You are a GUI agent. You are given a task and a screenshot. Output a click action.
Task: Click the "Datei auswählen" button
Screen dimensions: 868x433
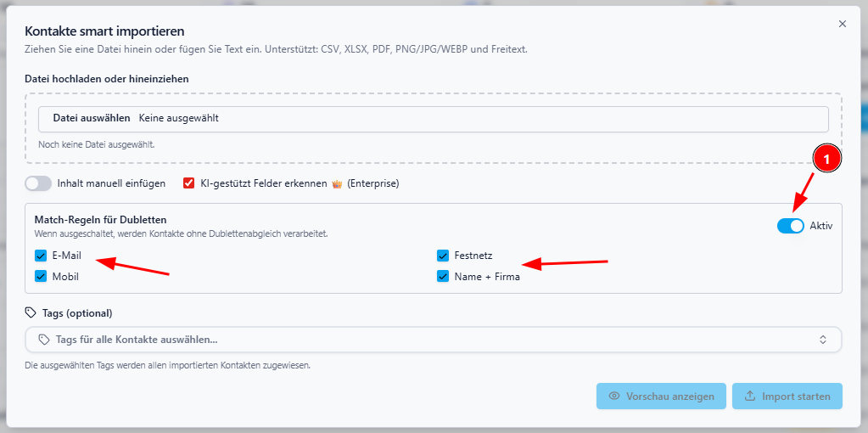tap(92, 118)
